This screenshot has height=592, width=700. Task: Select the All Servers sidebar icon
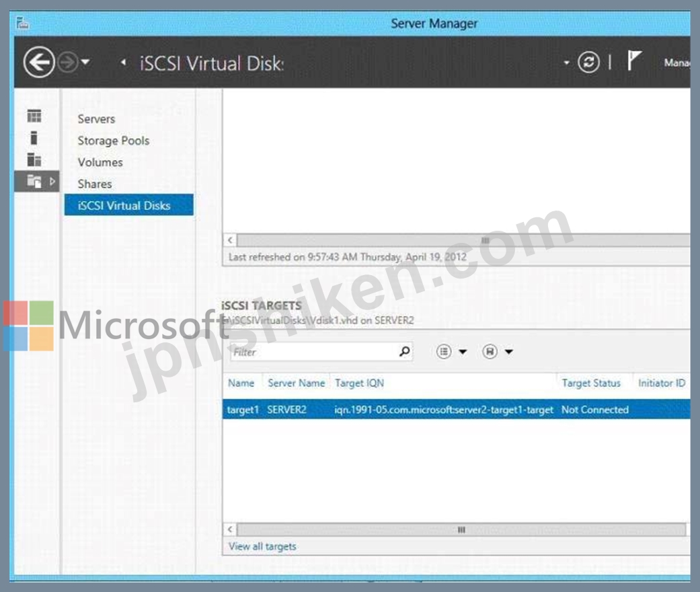[34, 159]
